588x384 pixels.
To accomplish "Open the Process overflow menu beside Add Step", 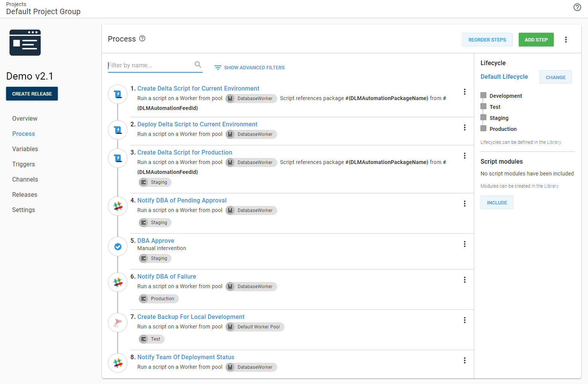I will click(566, 40).
